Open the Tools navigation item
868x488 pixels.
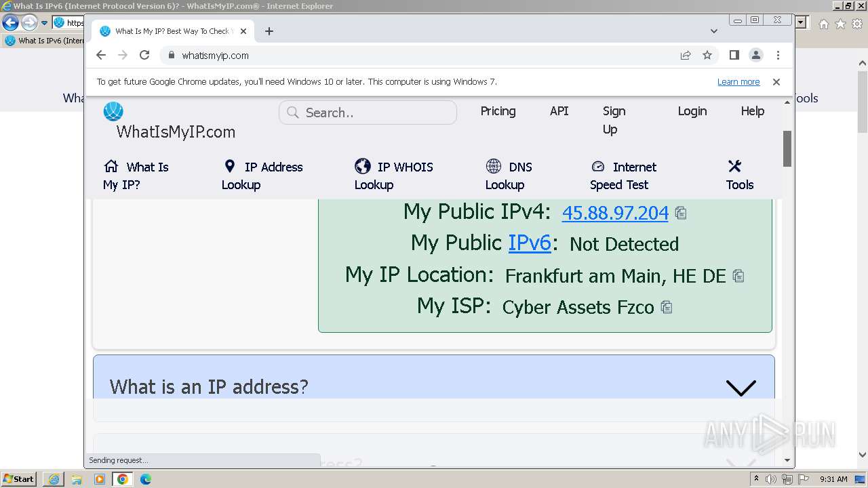[x=739, y=176]
